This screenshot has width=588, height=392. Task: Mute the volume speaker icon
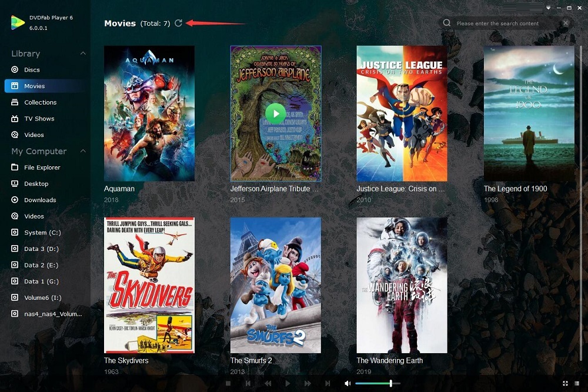pos(348,383)
